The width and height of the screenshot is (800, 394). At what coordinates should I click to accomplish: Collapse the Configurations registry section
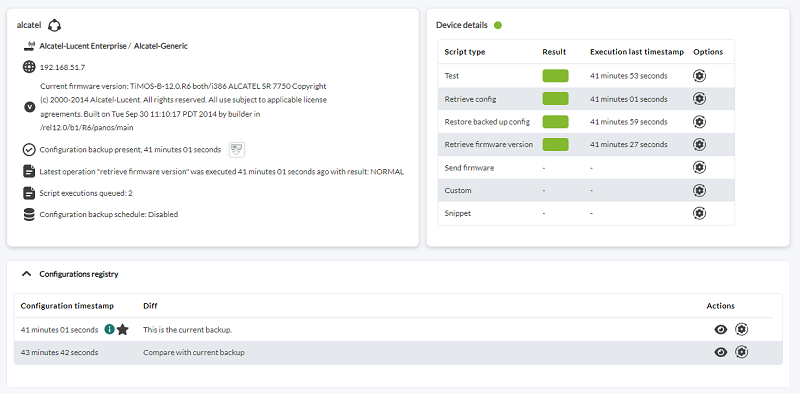point(26,274)
